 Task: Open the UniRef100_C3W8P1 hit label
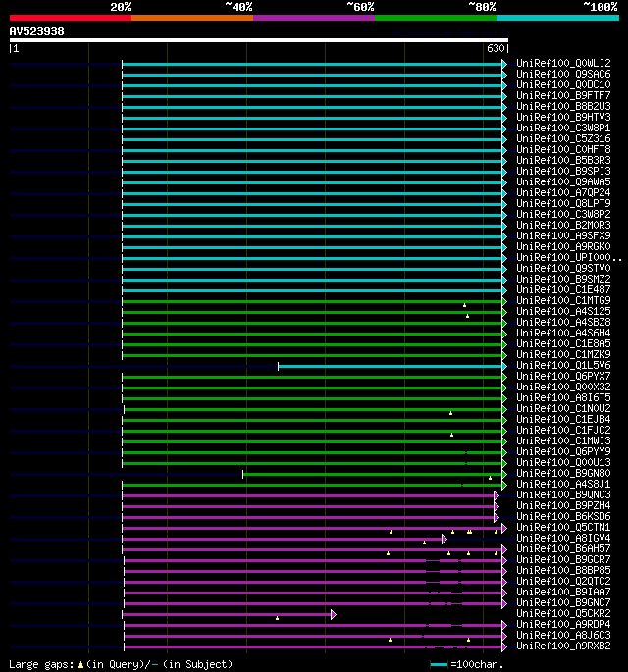[x=563, y=129]
